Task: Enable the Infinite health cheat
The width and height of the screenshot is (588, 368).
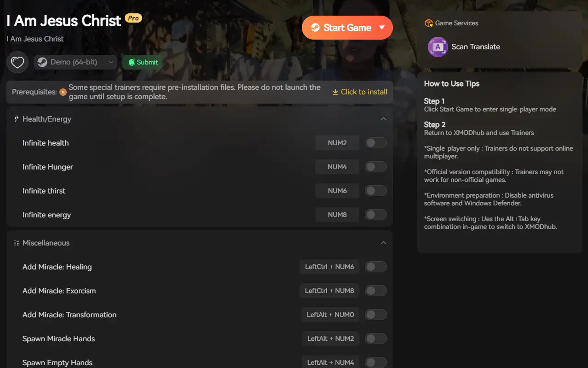Action: tap(375, 143)
